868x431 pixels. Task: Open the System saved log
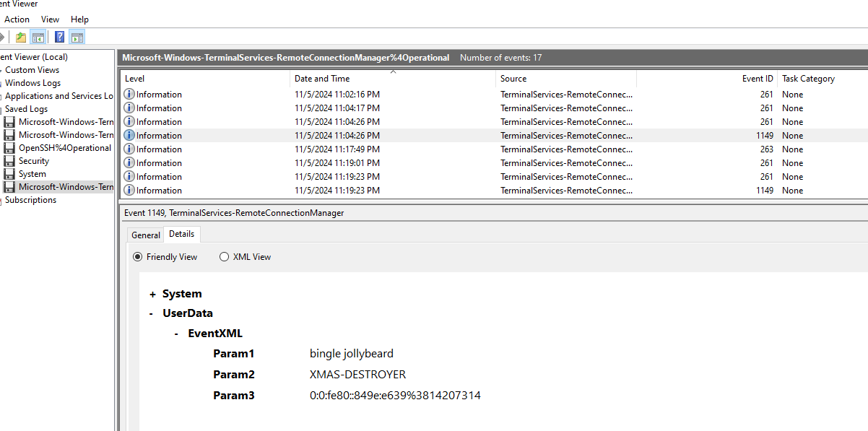pos(32,174)
